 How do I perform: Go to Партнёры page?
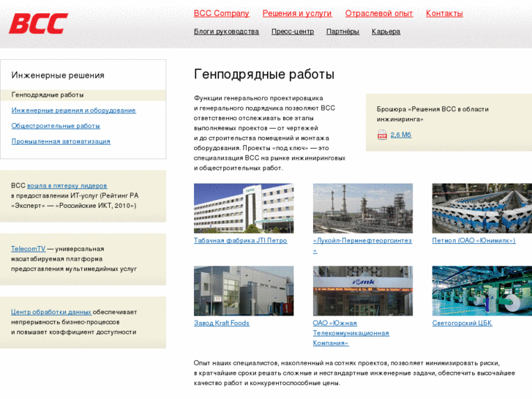coord(342,31)
